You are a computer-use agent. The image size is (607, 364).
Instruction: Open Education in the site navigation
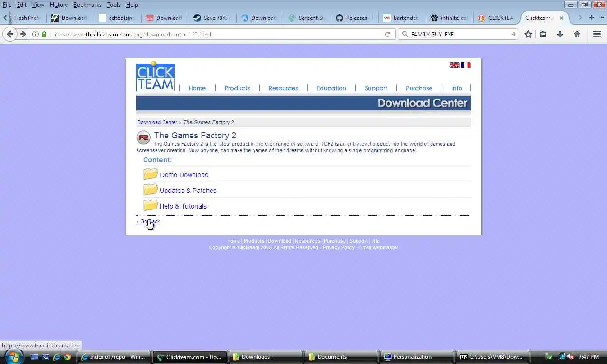coord(331,88)
